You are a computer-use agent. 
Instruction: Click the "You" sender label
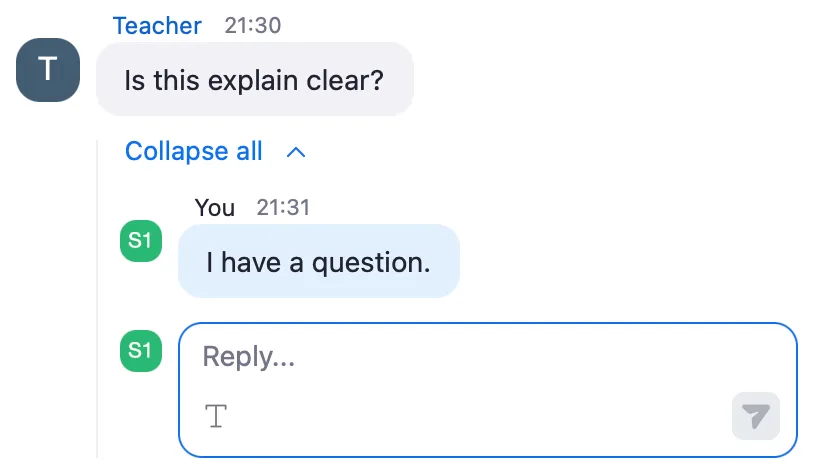click(215, 208)
